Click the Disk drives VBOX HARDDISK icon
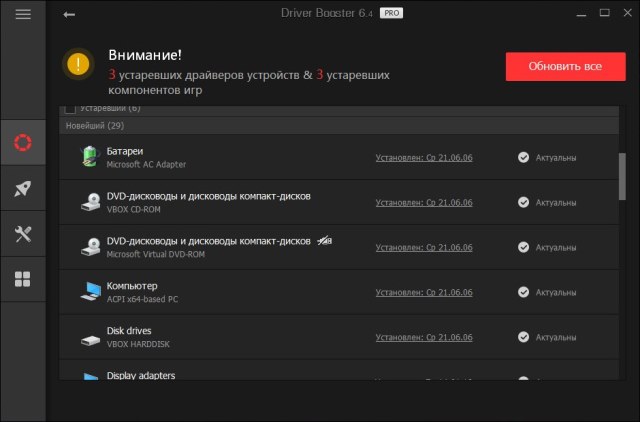This screenshot has height=422, width=640. tap(88, 337)
